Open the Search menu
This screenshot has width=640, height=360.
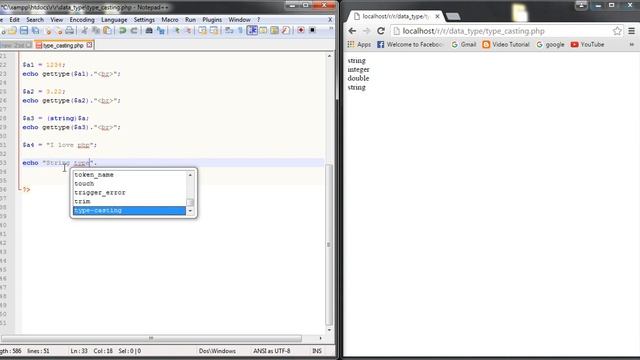pyautogui.click(x=35, y=20)
